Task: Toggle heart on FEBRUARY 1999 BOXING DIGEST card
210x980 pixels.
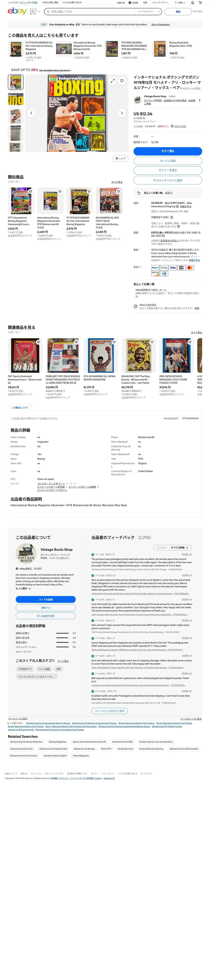Action: click(76, 342)
